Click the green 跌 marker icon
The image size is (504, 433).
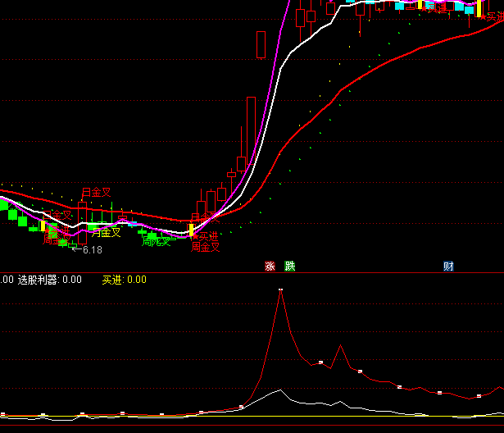(x=289, y=266)
